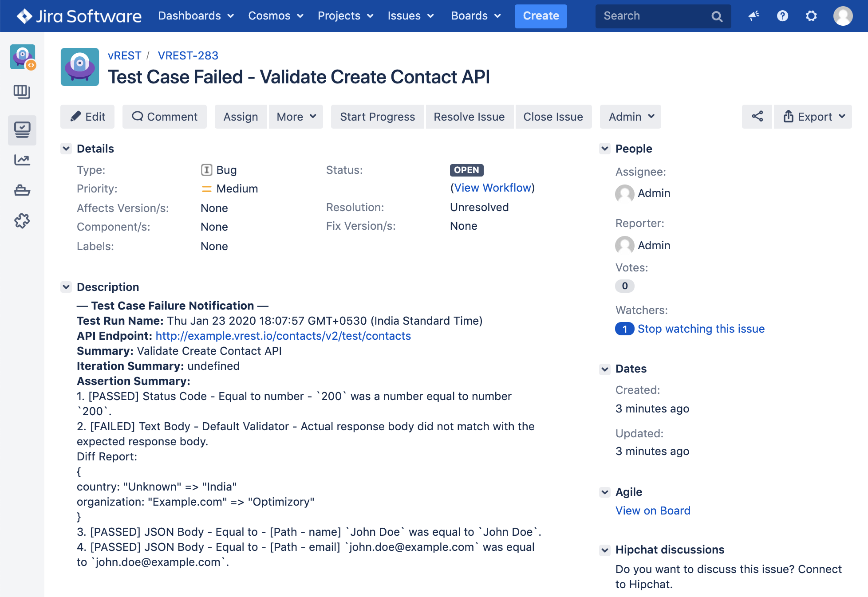Image resolution: width=868 pixels, height=597 pixels.
Task: Open the feedback megaphone icon
Action: click(x=754, y=16)
